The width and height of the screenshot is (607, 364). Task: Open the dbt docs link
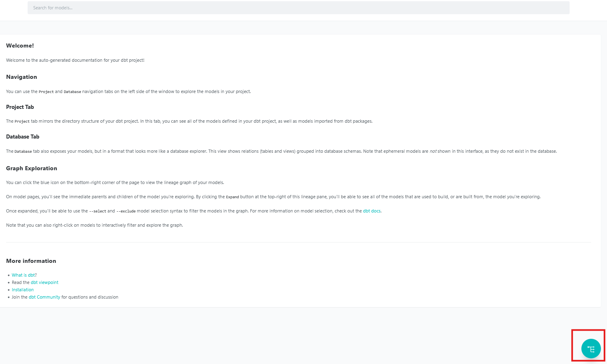click(x=372, y=211)
